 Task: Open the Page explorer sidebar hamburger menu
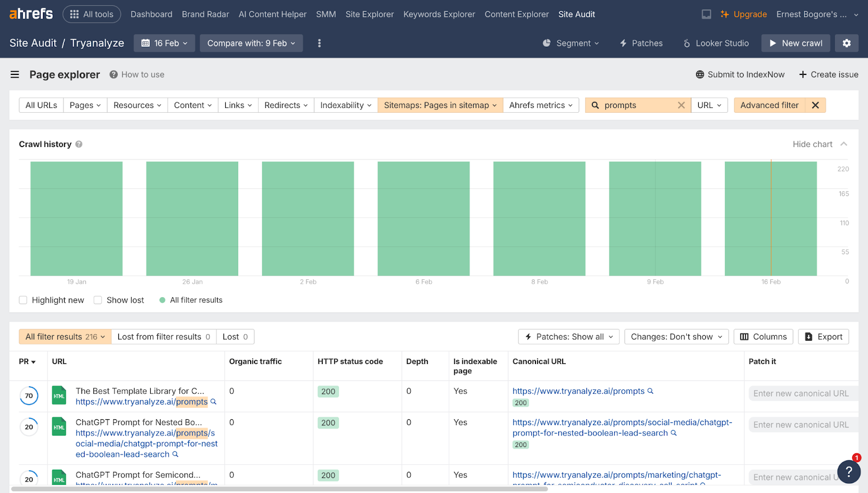pyautogui.click(x=15, y=74)
